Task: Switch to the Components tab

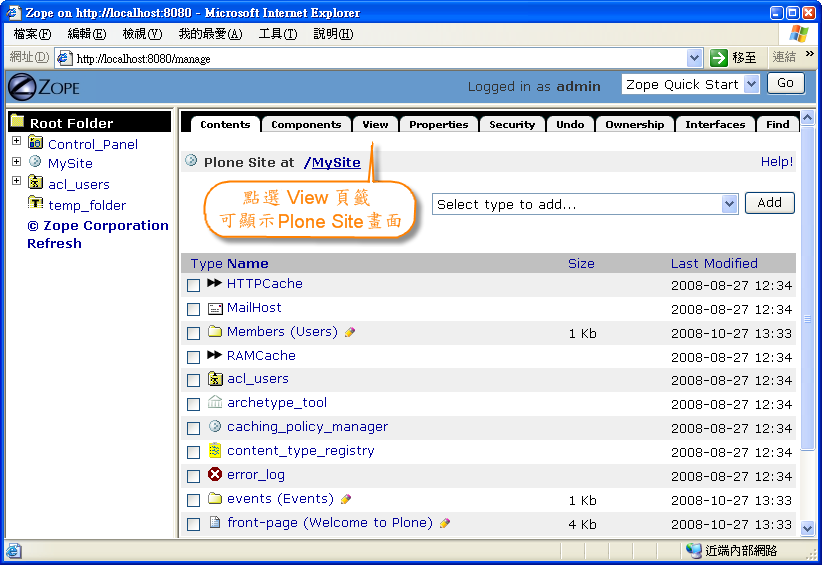Action: [306, 124]
